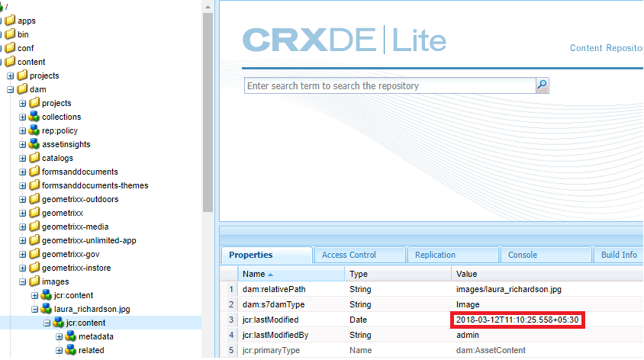Expand the geometrixx-unlimited-app folder node
Viewport: 644px width, 360px height.
tap(23, 240)
